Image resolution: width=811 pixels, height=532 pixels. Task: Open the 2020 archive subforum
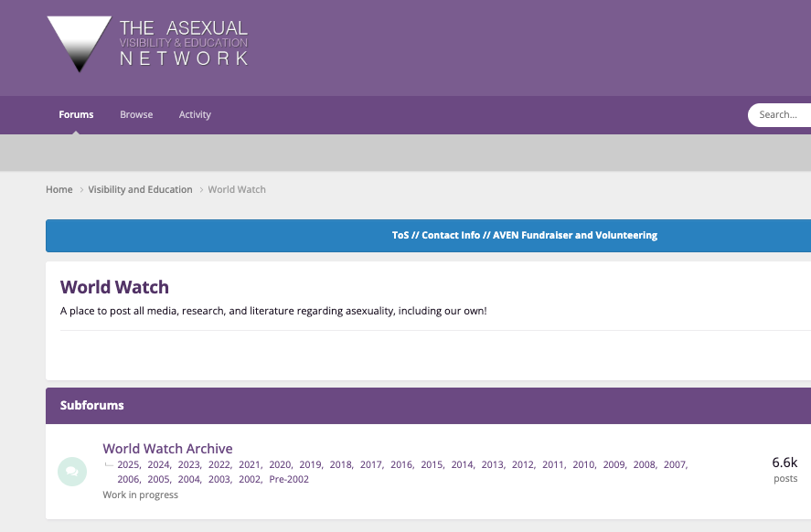[x=280, y=464]
